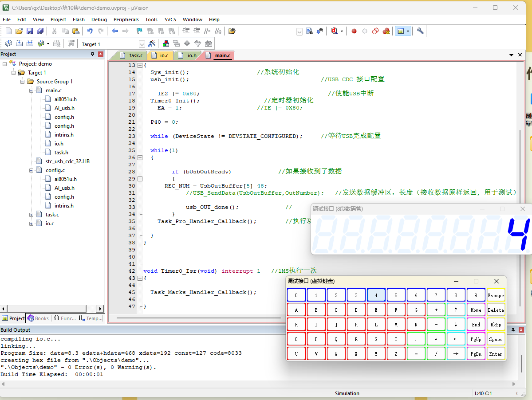Click the BkSp key on virtual keyboard
The height and width of the screenshot is (400, 532).
[496, 325]
